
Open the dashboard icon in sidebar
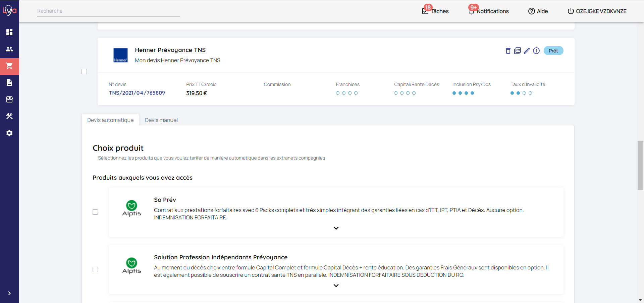9,32
